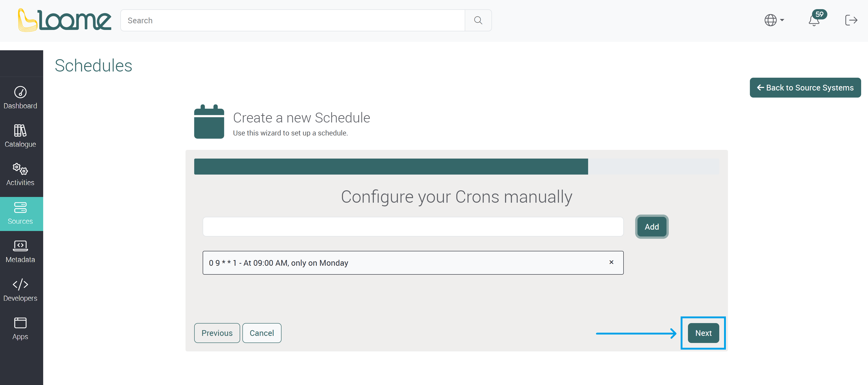Click the wizard progress bar
This screenshot has width=868, height=385.
click(x=456, y=166)
